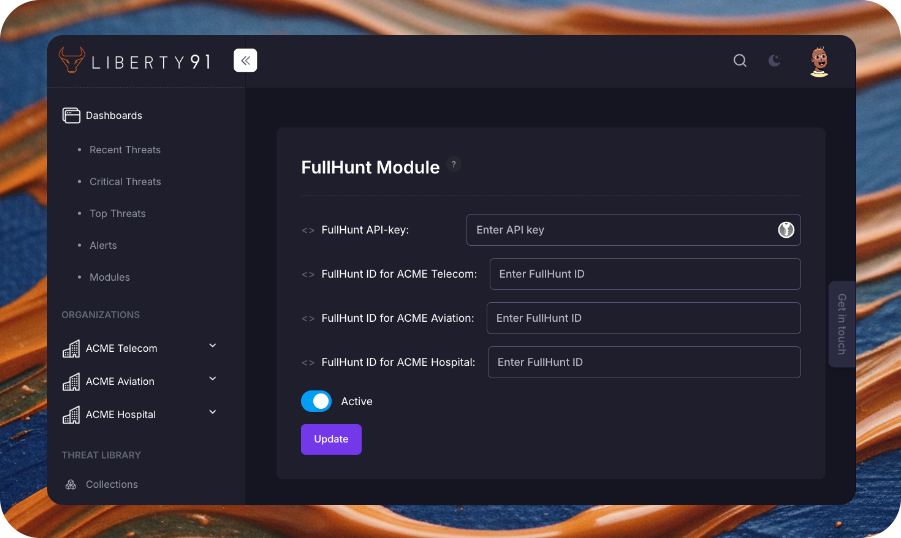Click the ACME Aviation building icon
The height and width of the screenshot is (538, 901).
tap(71, 382)
